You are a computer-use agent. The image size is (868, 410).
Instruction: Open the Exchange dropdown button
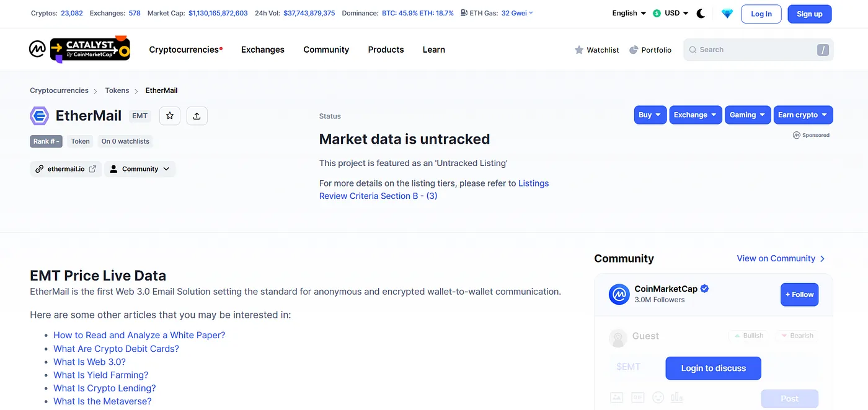(x=695, y=115)
